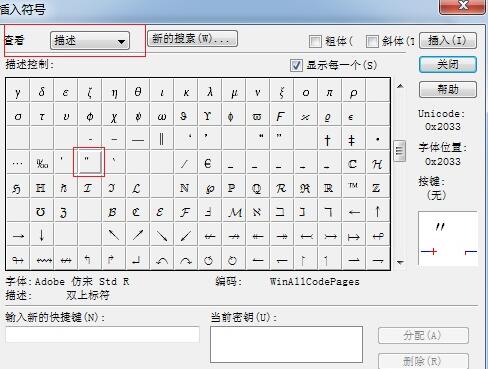Click the Unicode value 0x2033
Screen dimensions: 488x369
pyautogui.click(x=443, y=127)
